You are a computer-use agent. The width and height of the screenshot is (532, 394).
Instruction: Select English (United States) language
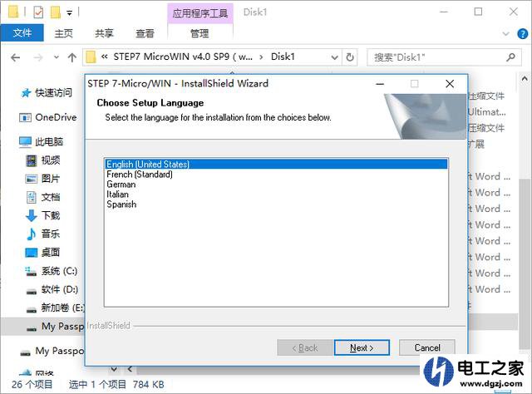click(x=276, y=165)
